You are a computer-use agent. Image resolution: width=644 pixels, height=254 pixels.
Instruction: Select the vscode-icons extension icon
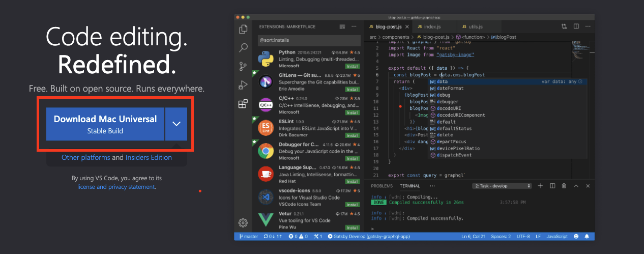tap(267, 197)
